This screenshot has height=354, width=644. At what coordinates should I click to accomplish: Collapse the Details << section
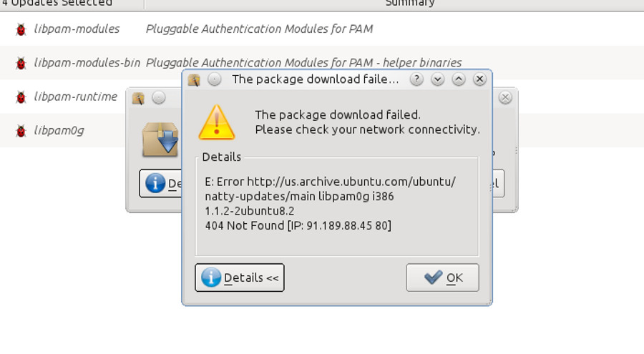240,277
